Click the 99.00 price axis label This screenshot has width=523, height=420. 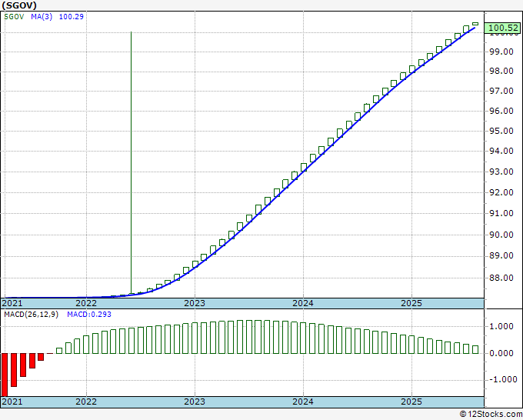[x=501, y=52]
